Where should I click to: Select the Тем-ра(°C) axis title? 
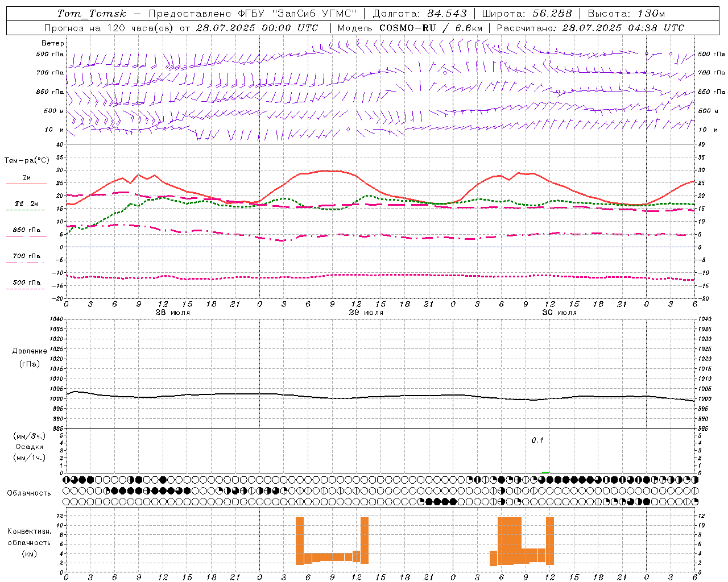click(x=27, y=161)
